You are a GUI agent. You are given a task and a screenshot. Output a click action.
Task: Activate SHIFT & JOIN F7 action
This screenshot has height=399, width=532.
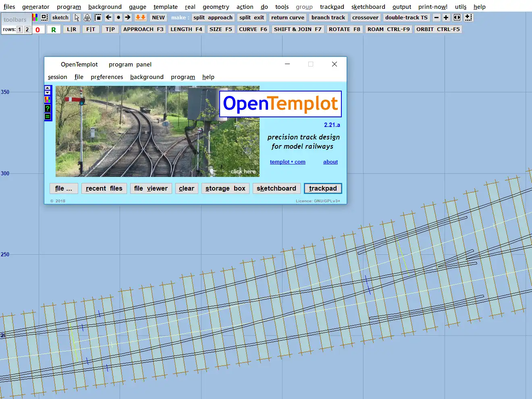click(298, 29)
